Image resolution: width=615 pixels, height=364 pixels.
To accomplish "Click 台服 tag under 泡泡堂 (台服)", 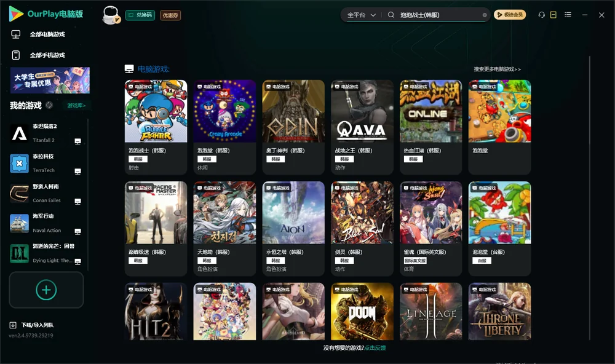I will coord(482,261).
